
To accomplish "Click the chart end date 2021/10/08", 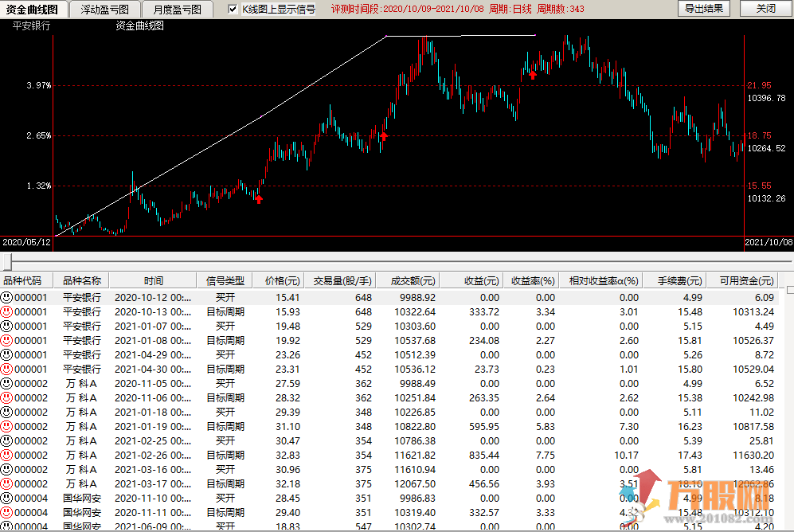I will tap(769, 242).
